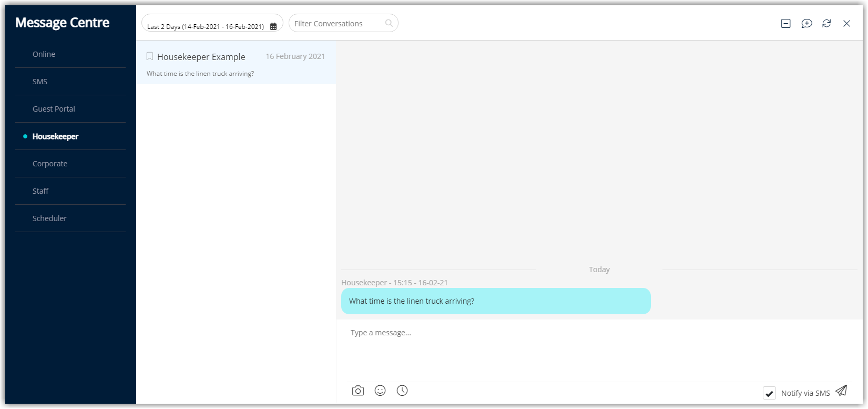The width and height of the screenshot is (868, 409).
Task: Click into the Filter Conversations field
Action: (x=343, y=23)
